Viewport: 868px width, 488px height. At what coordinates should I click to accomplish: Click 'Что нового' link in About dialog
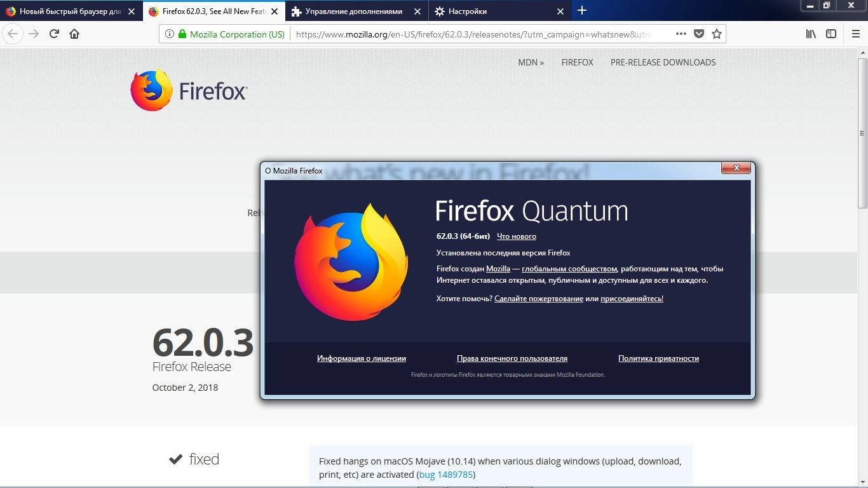pos(517,236)
